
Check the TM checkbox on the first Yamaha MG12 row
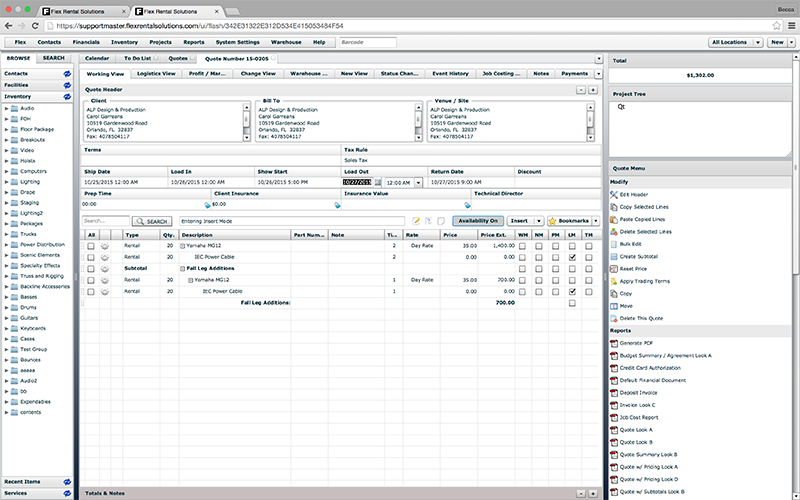pos(589,246)
